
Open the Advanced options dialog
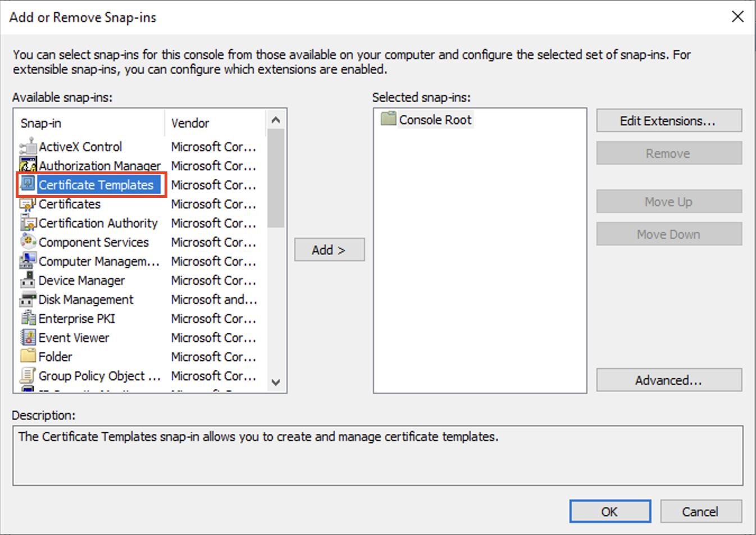(x=668, y=380)
